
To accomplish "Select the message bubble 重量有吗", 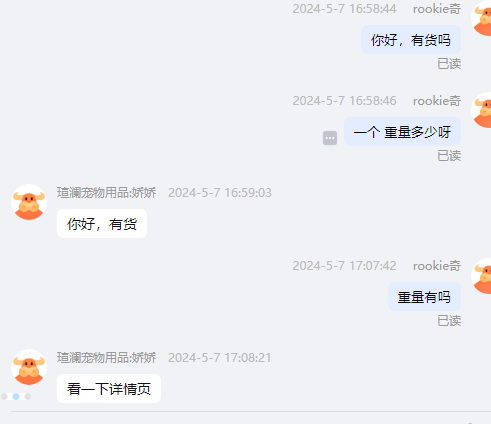I will click(x=424, y=297).
